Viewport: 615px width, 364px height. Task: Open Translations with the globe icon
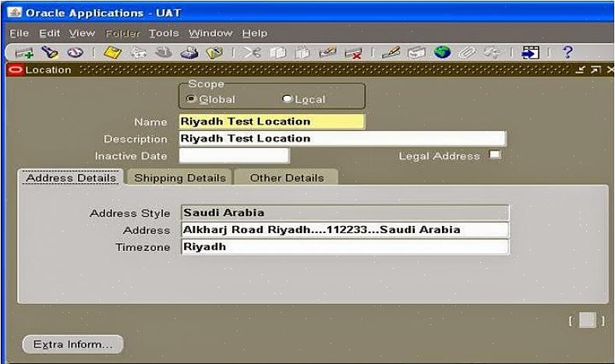click(x=442, y=52)
